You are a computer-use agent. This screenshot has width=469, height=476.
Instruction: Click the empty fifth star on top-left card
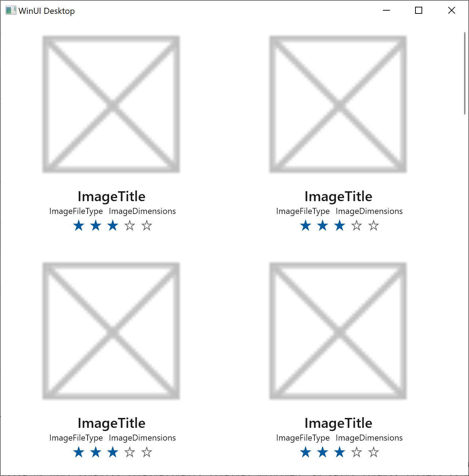pos(147,225)
